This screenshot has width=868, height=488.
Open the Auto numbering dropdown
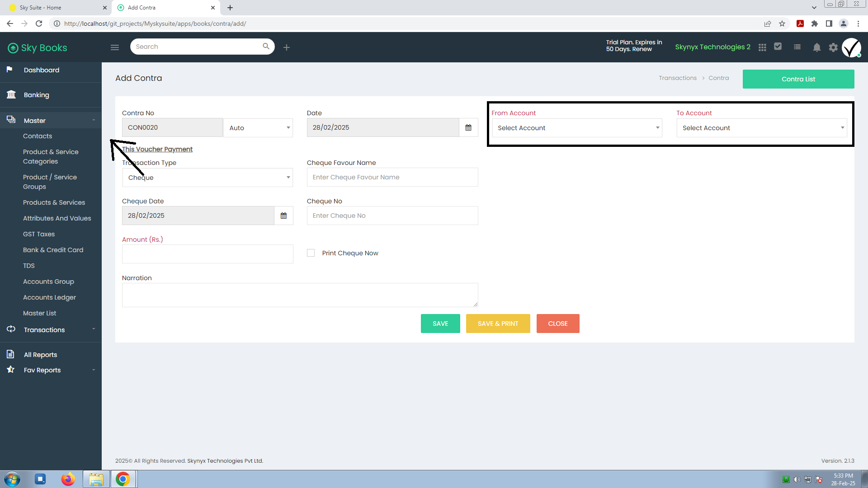point(258,128)
